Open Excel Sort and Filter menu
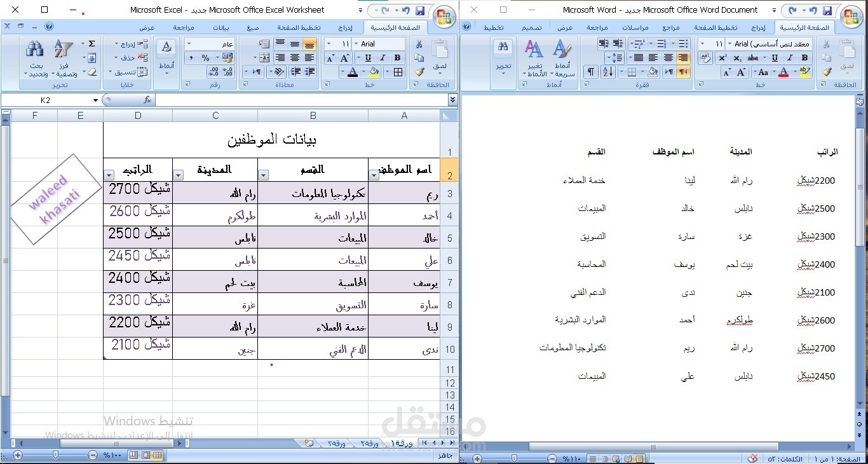Screen dimensions: 868x464 pyautogui.click(x=64, y=59)
